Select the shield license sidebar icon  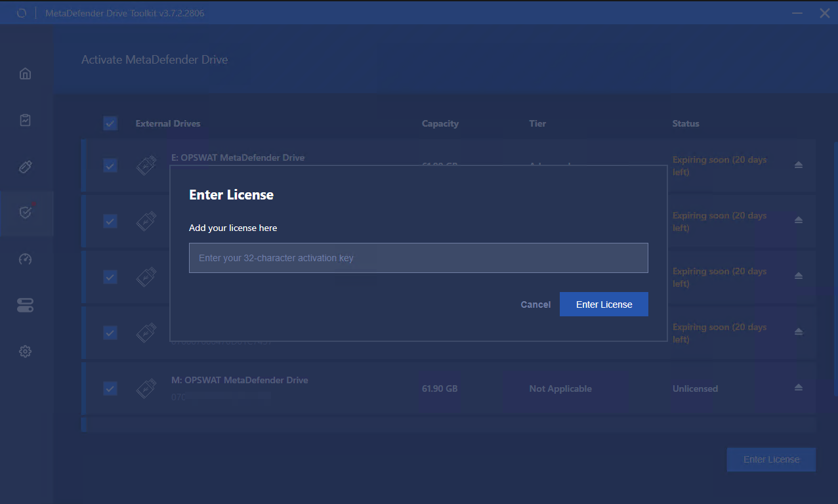tap(26, 212)
